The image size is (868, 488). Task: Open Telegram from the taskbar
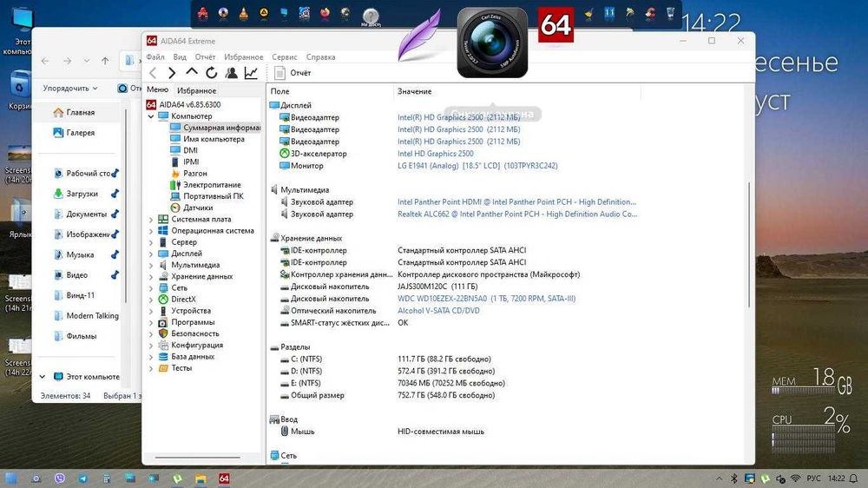pyautogui.click(x=83, y=478)
